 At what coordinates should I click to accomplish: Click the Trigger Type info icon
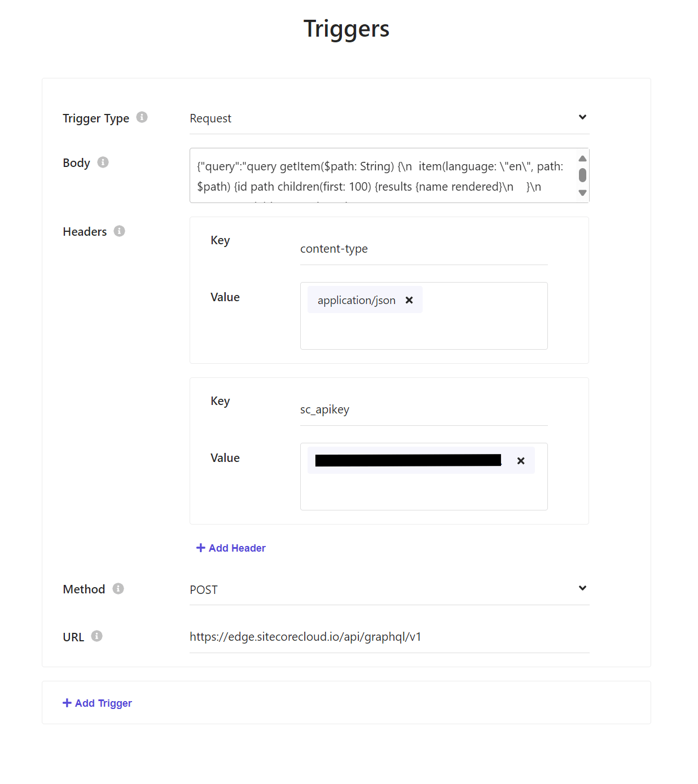tap(142, 117)
